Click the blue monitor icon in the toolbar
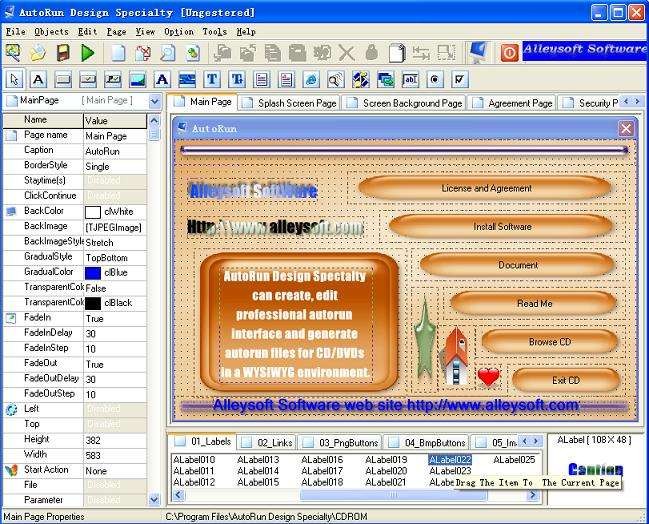The image size is (649, 524). click(478, 53)
